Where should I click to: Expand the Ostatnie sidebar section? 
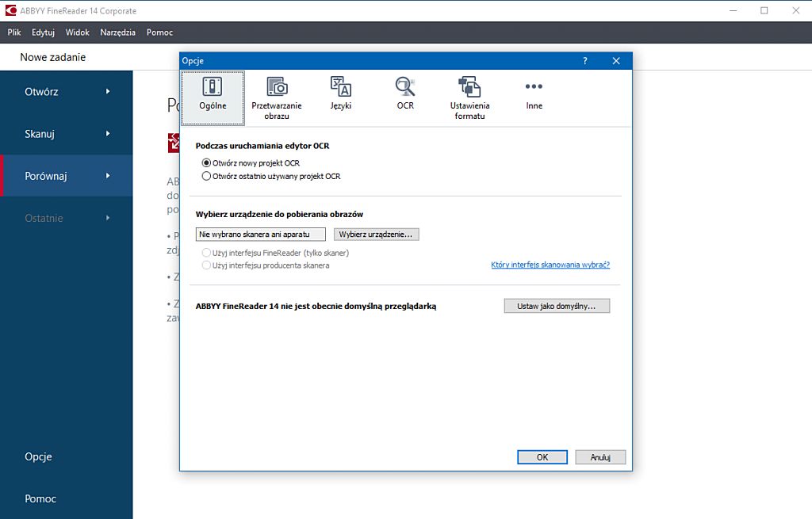67,218
